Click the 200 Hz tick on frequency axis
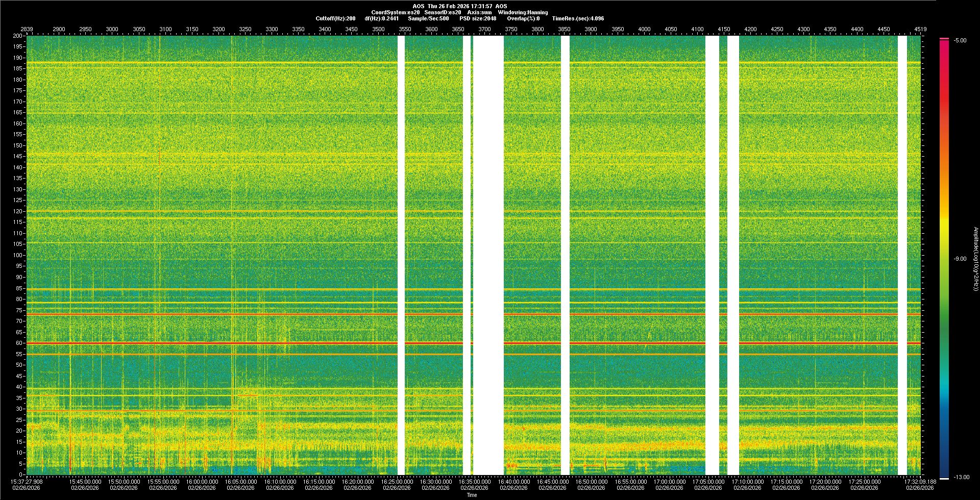980x500 pixels. point(17,36)
